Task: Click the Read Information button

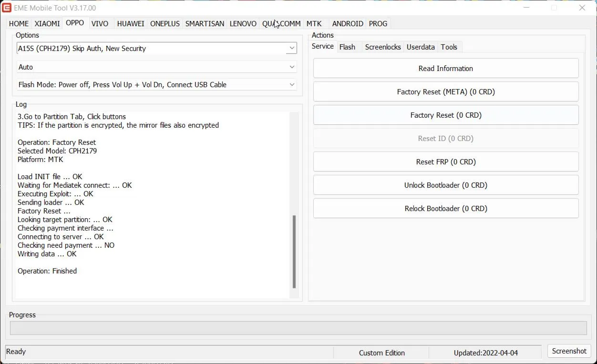Action: 446,68
